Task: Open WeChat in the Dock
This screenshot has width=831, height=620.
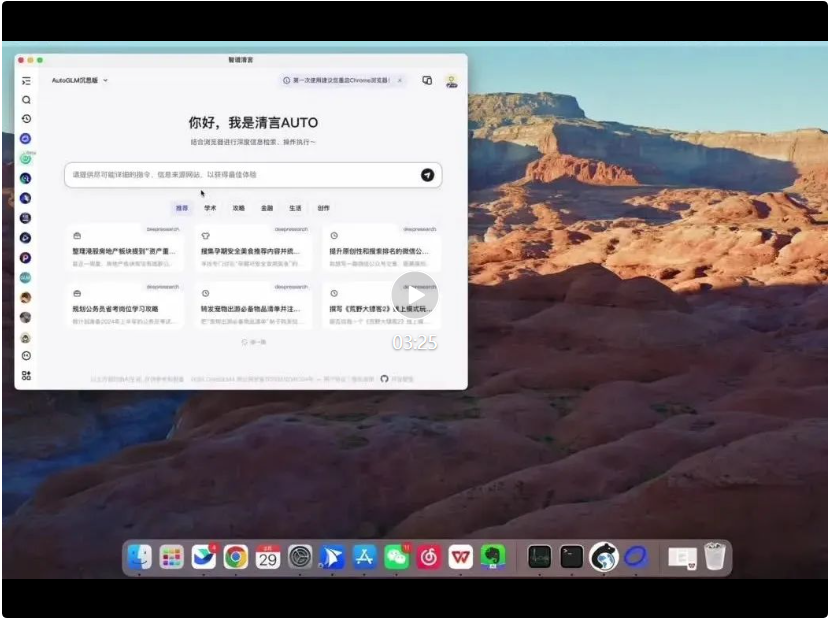Action: click(396, 557)
